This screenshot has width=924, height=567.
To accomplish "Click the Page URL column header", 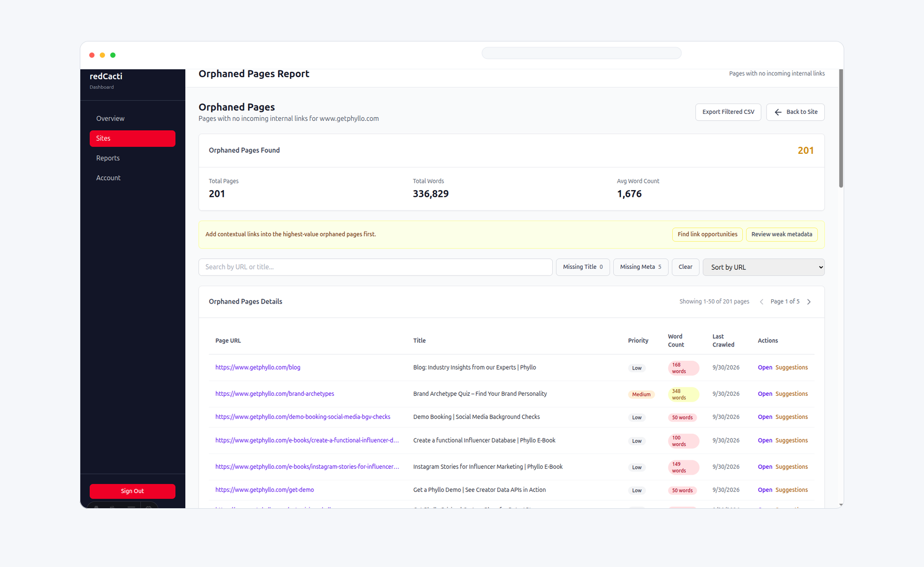I will (x=228, y=341).
